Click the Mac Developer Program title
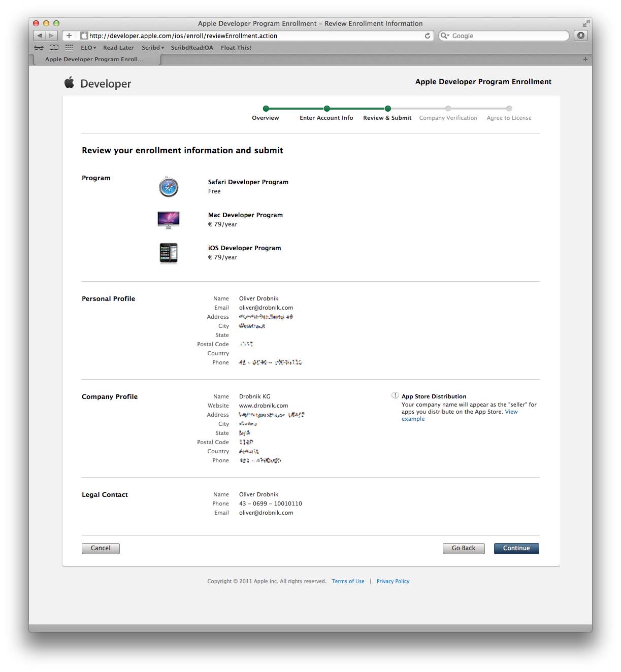621x672 pixels. point(245,215)
